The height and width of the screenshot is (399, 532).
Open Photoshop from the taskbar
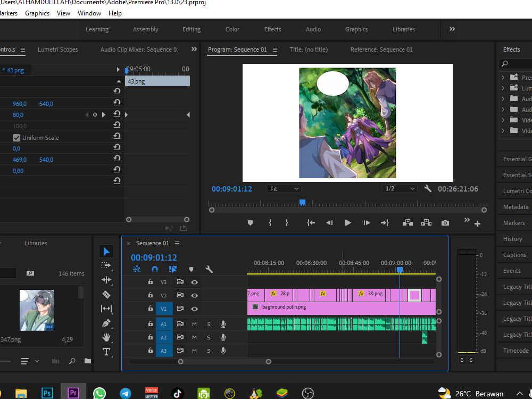tap(47, 393)
